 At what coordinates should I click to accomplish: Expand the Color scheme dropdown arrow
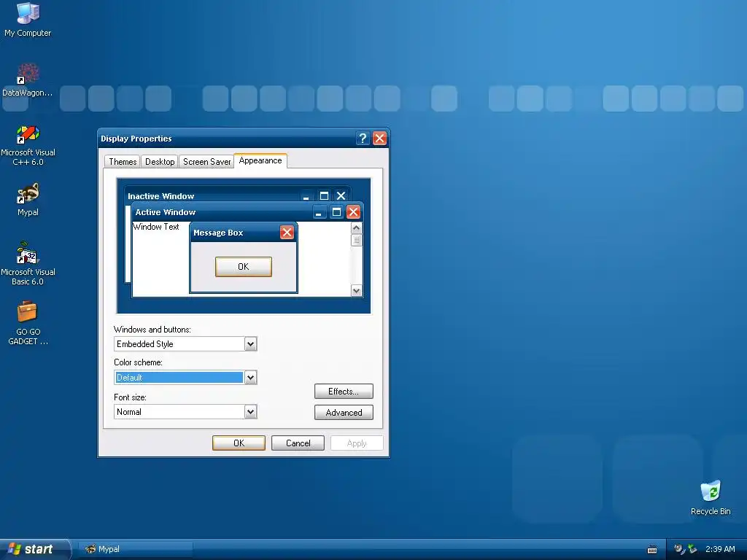coord(251,378)
